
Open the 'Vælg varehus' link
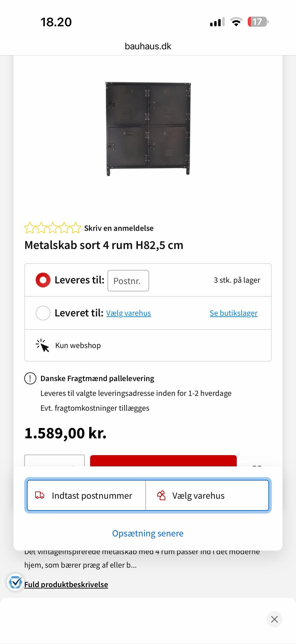click(x=129, y=313)
